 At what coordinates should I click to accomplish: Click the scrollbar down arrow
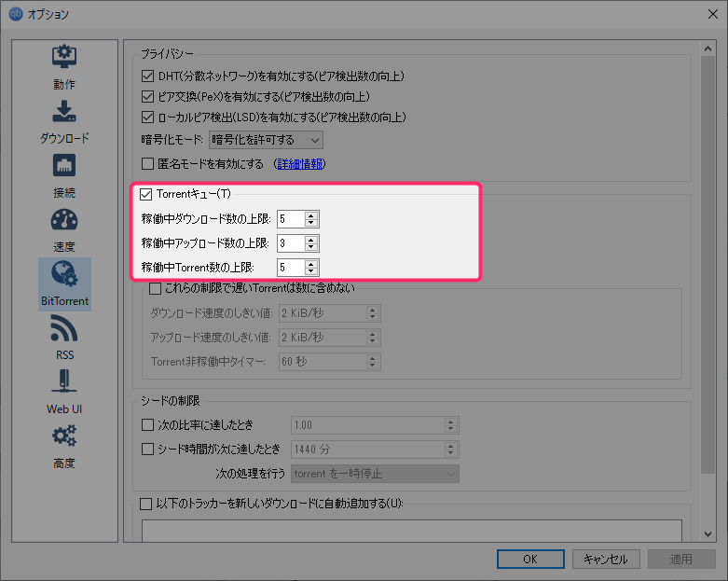click(x=707, y=534)
